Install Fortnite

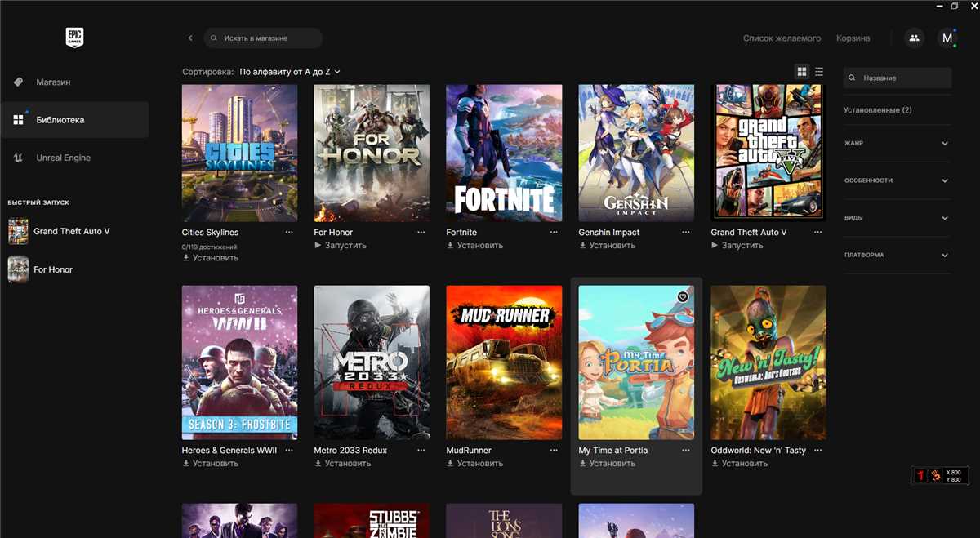pyautogui.click(x=475, y=246)
